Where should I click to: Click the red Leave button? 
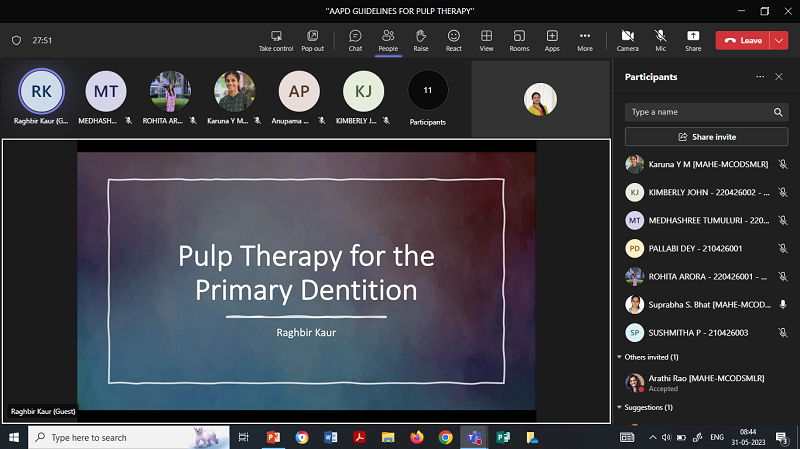click(x=743, y=40)
